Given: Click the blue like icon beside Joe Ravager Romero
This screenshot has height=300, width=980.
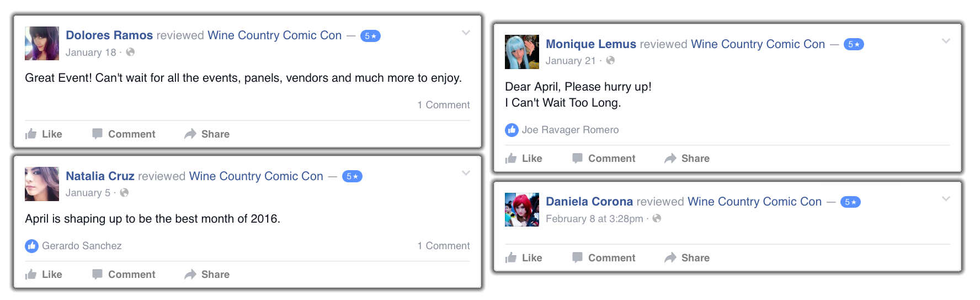Looking at the screenshot, I should [x=512, y=130].
